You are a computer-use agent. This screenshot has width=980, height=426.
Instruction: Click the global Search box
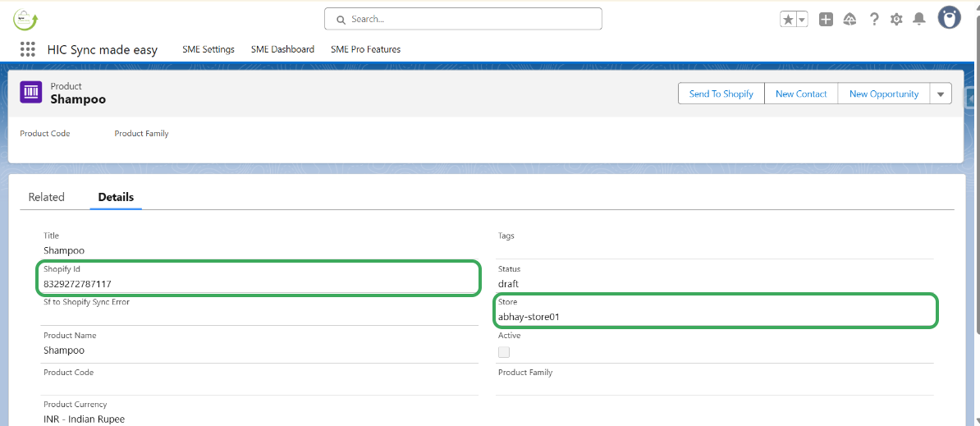click(463, 19)
